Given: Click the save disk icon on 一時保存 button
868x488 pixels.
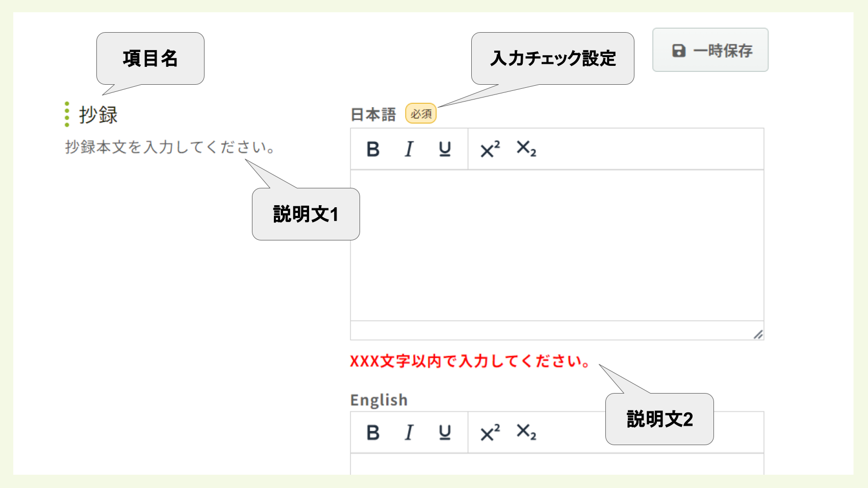Looking at the screenshot, I should click(678, 50).
